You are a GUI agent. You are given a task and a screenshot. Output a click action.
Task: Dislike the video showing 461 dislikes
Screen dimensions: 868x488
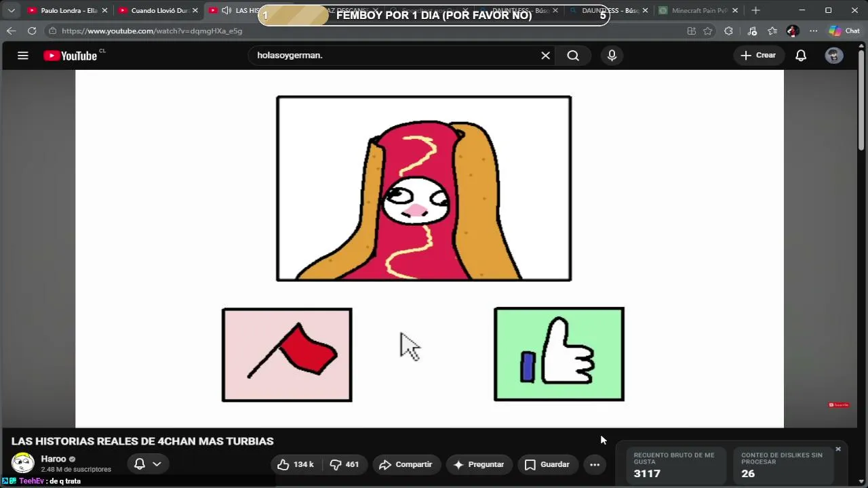(x=344, y=464)
